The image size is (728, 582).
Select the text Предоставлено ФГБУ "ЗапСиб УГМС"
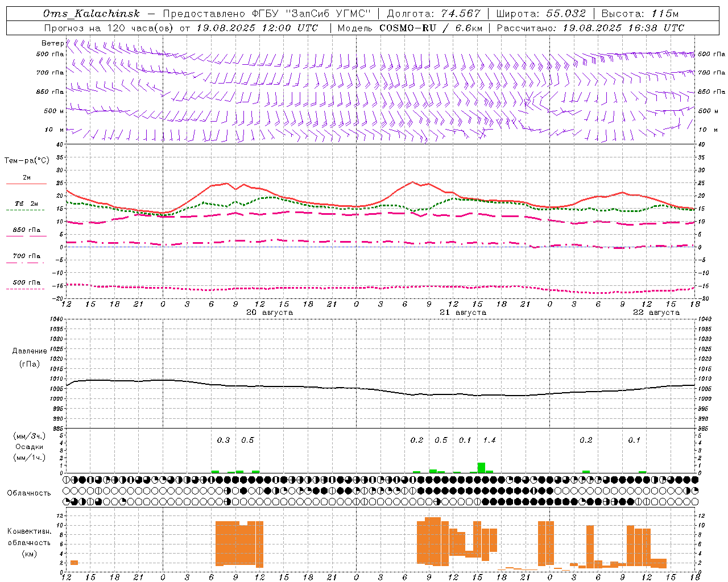[267, 14]
